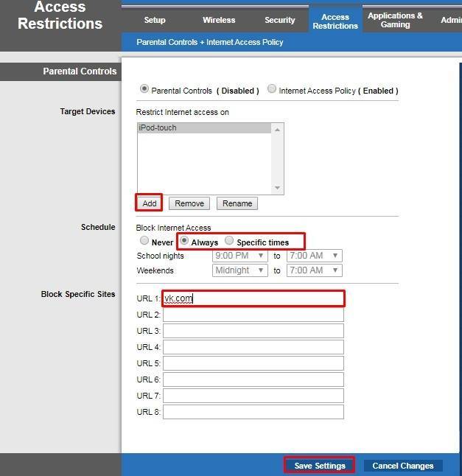Click the Add device button
Image resolution: width=462 pixels, height=476 pixels.
[150, 203]
